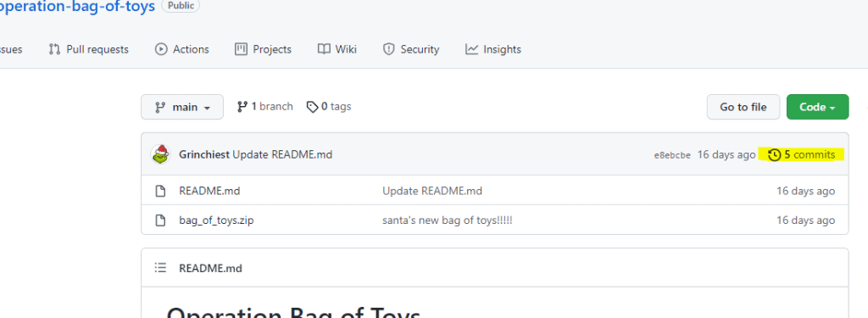Viewport: 868px width, 318px height.
Task: Open the latest commit message Update README.md
Action: (282, 154)
